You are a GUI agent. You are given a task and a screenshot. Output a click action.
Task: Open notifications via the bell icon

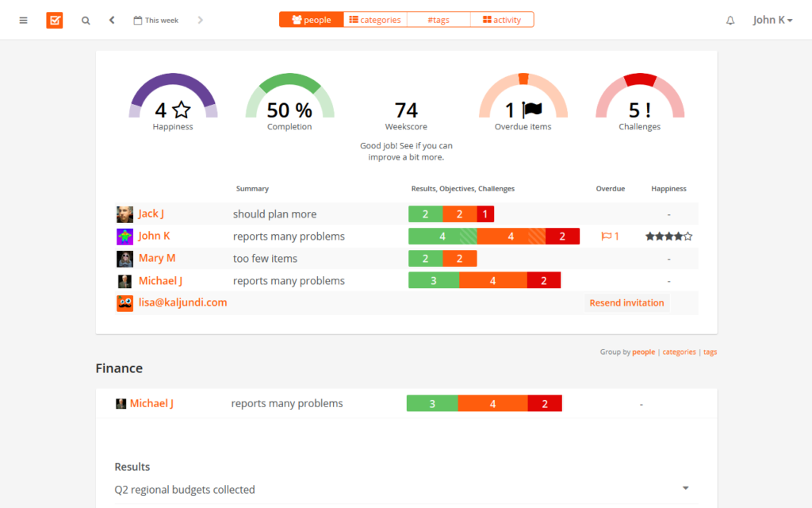[x=730, y=21]
